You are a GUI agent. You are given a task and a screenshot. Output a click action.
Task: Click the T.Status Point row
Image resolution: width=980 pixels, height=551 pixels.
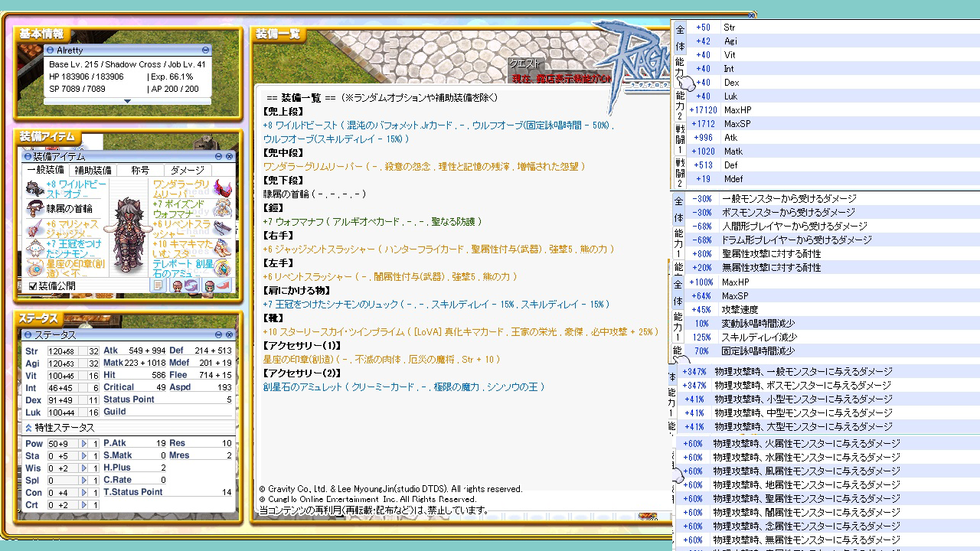(x=168, y=492)
